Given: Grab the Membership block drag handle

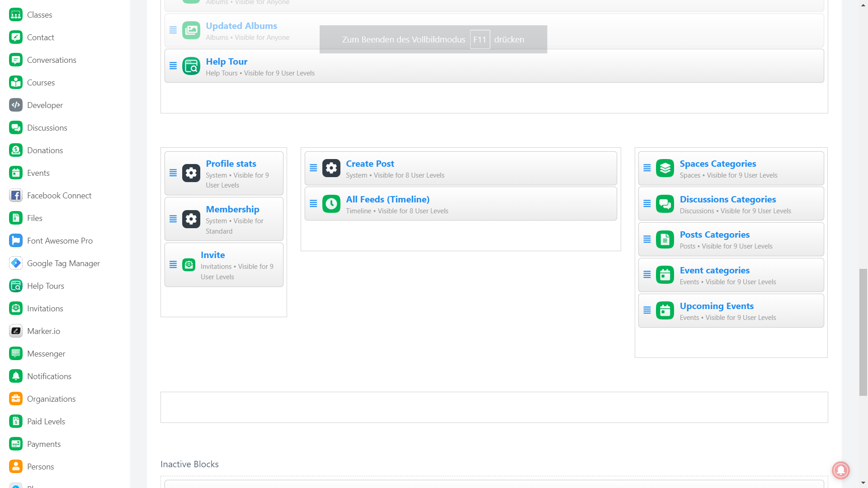Looking at the screenshot, I should pos(173,219).
